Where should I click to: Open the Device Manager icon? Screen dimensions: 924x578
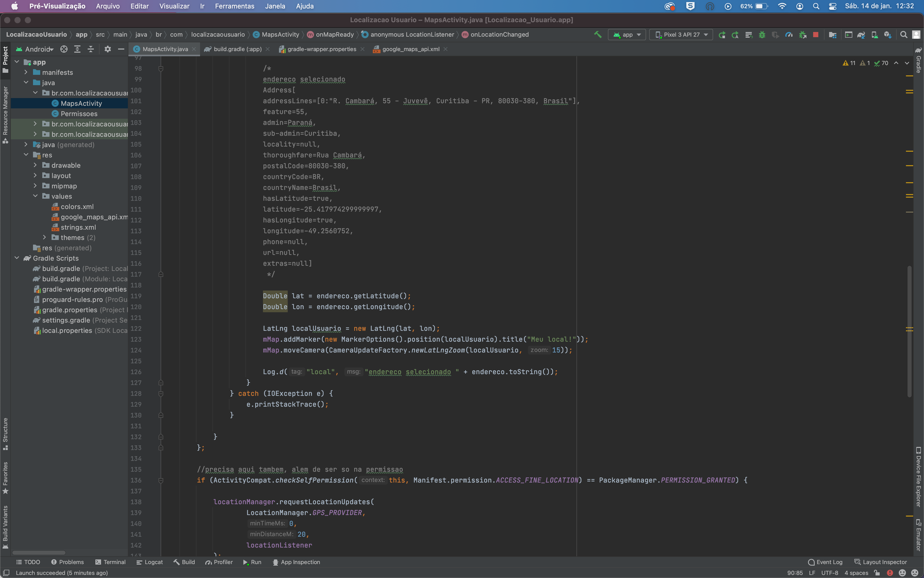coord(874,35)
